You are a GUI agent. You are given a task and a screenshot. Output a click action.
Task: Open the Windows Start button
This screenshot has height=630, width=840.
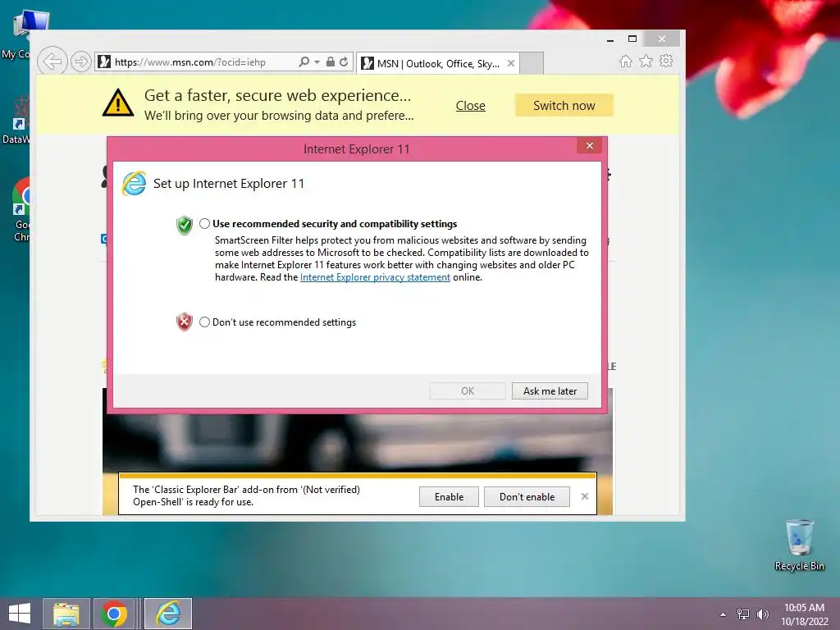point(20,614)
